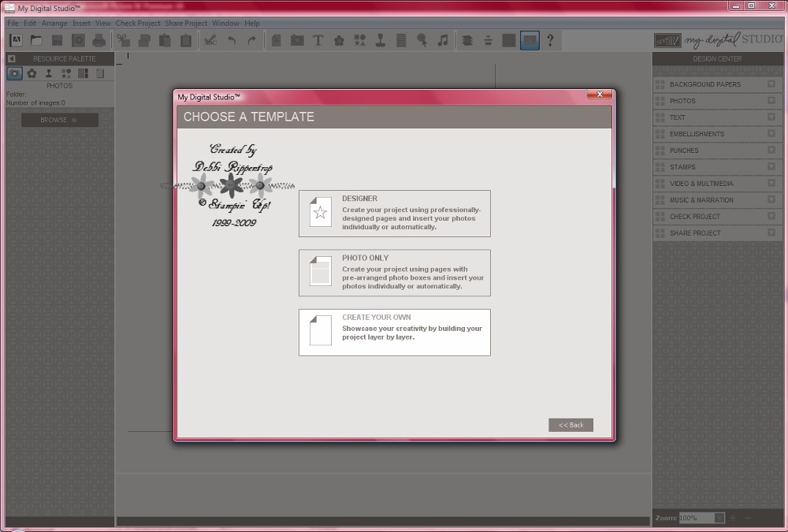The height and width of the screenshot is (532, 788).
Task: Click the Align toolbar icon
Action: [488, 40]
